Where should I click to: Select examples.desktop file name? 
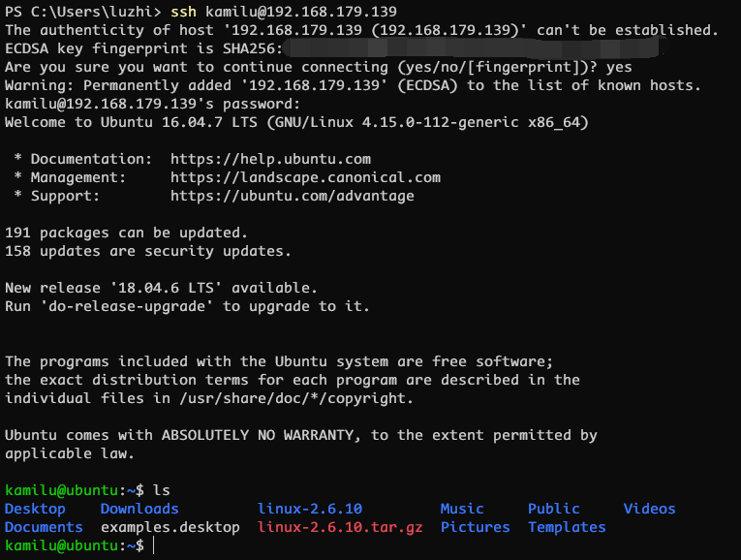[170, 527]
